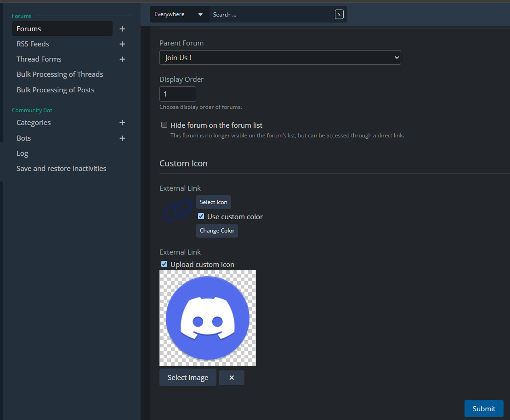Enable Hide forum on the forum list
510x420 pixels.
coord(164,125)
